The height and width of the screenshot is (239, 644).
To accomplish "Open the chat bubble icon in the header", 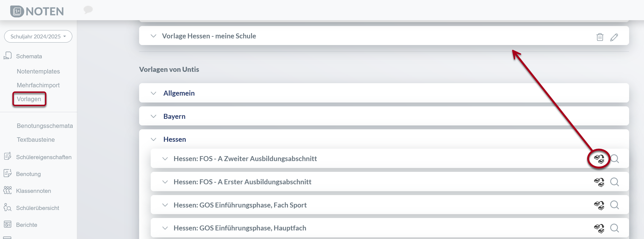I will (88, 10).
